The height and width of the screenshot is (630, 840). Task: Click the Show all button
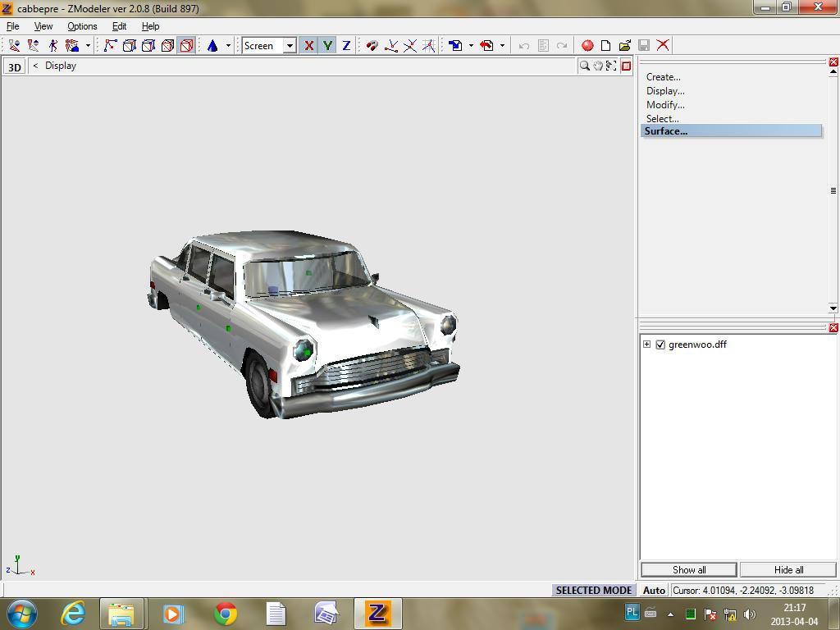click(689, 570)
